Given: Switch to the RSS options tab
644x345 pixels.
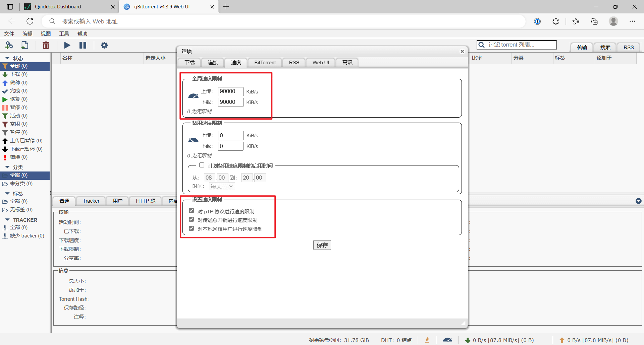Looking at the screenshot, I should click(x=294, y=63).
